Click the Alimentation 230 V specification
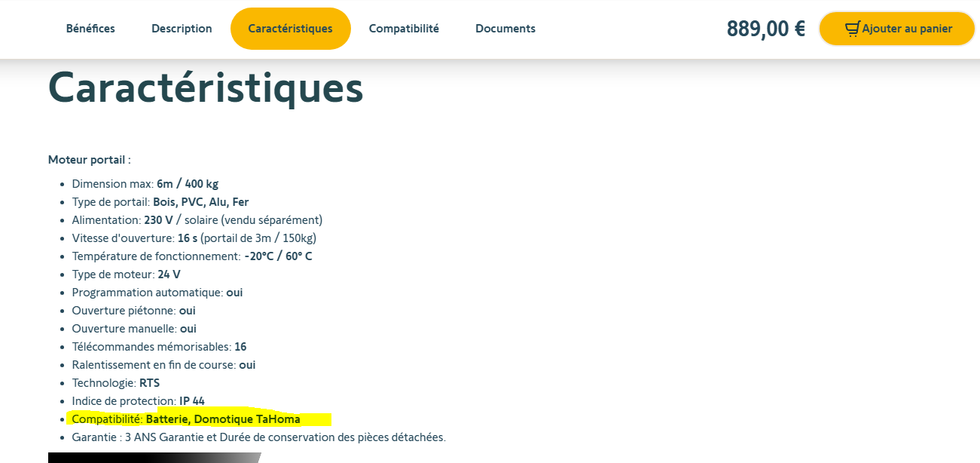This screenshot has width=980, height=463. [x=197, y=220]
